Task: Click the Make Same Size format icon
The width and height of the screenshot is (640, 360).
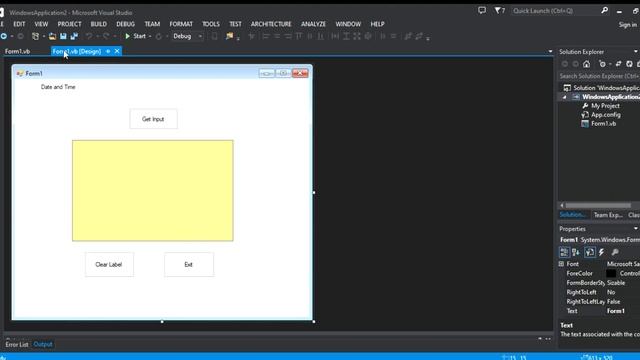Action: pyautogui.click(x=357, y=36)
